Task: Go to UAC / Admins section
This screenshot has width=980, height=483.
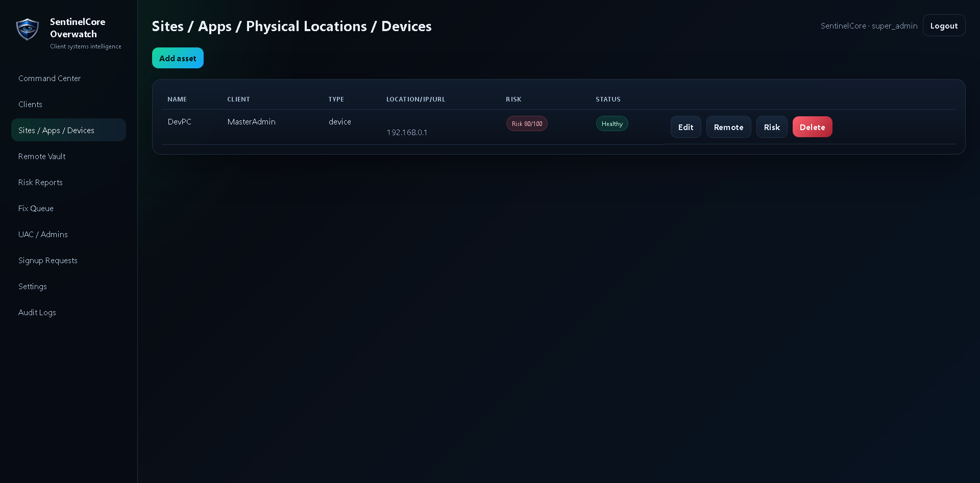Action: [68, 234]
